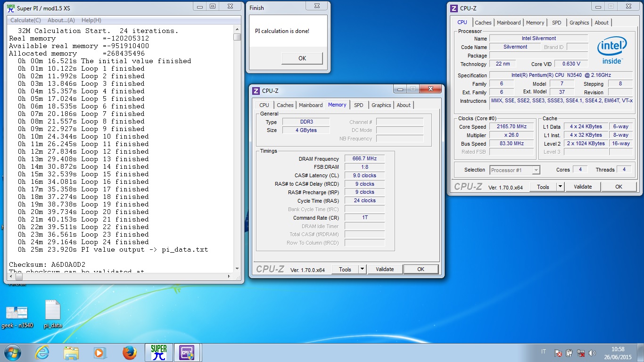Open the Help(H) menu in Super PI
Viewport: 644px width, 362px height.
pyautogui.click(x=91, y=20)
